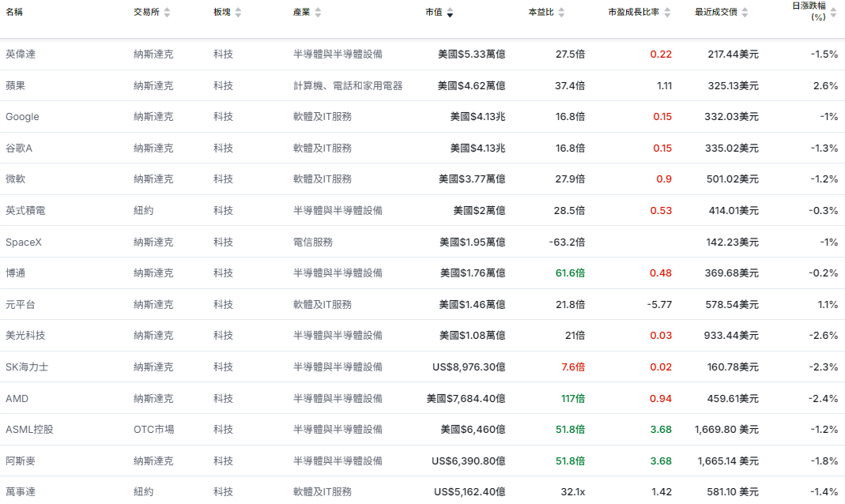This screenshot has width=845, height=504.
Task: Select 萬事達 PEG value 1.42
Action: tap(662, 491)
